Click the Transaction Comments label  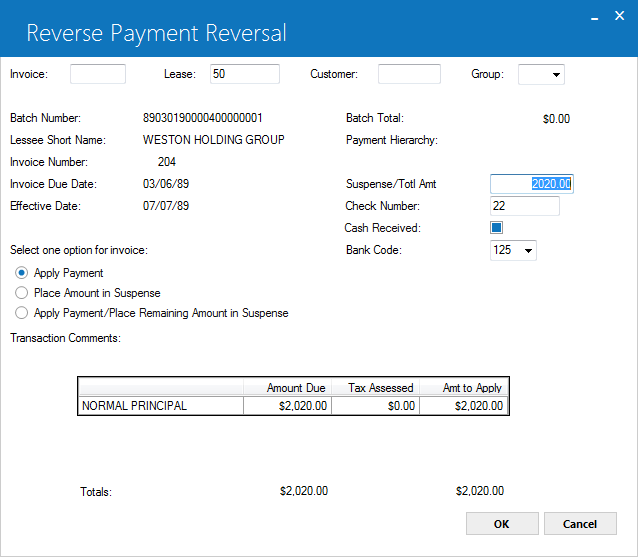tap(66, 338)
